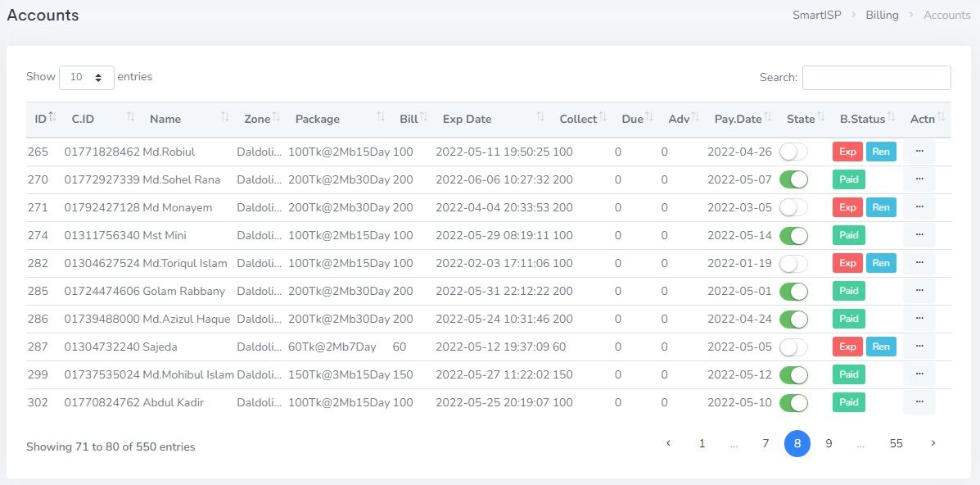The height and width of the screenshot is (485, 980).
Task: Open action menu for Md.Robiul row
Action: 919,152
